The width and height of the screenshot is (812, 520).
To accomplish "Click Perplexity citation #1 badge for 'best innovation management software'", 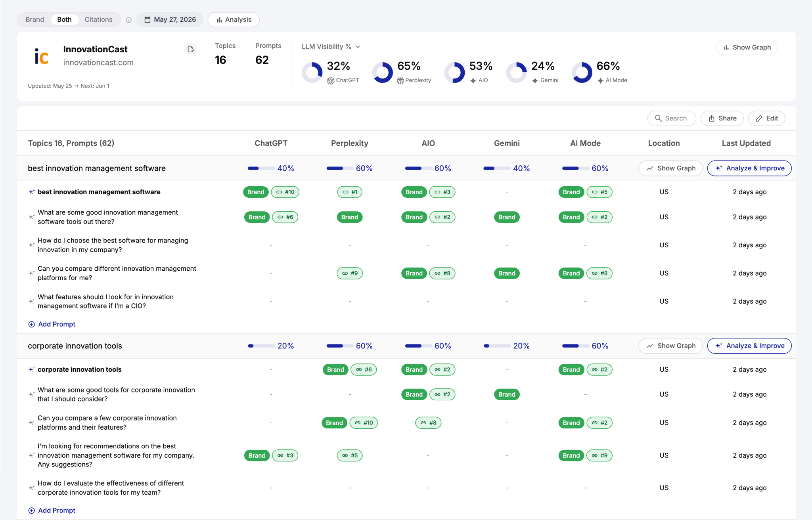I will pyautogui.click(x=350, y=192).
